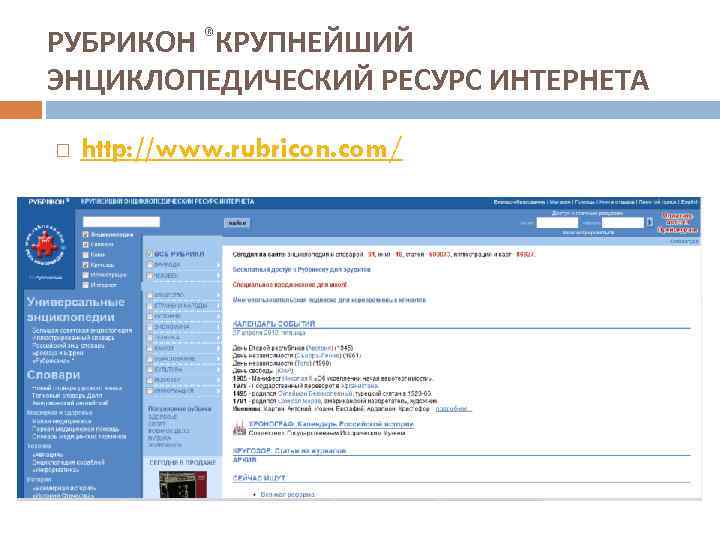Focus the login name input field

pos(557,223)
